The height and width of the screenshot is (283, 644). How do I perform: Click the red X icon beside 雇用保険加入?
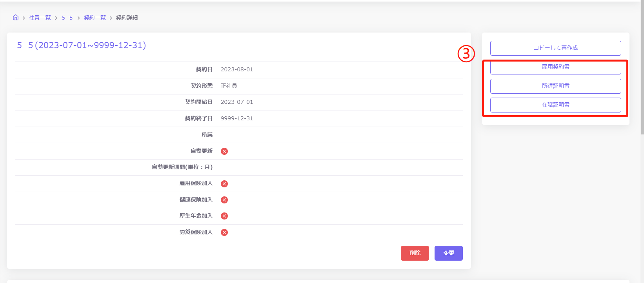[224, 184]
